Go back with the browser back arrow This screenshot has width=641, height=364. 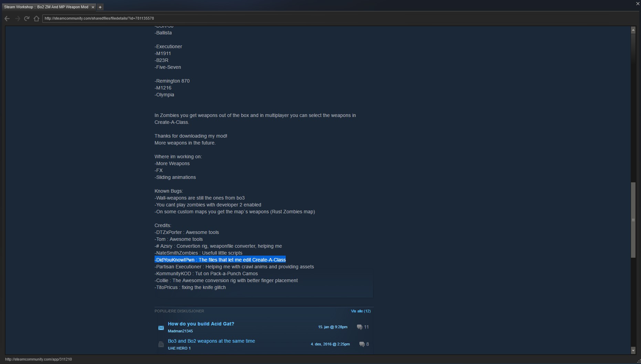point(7,19)
